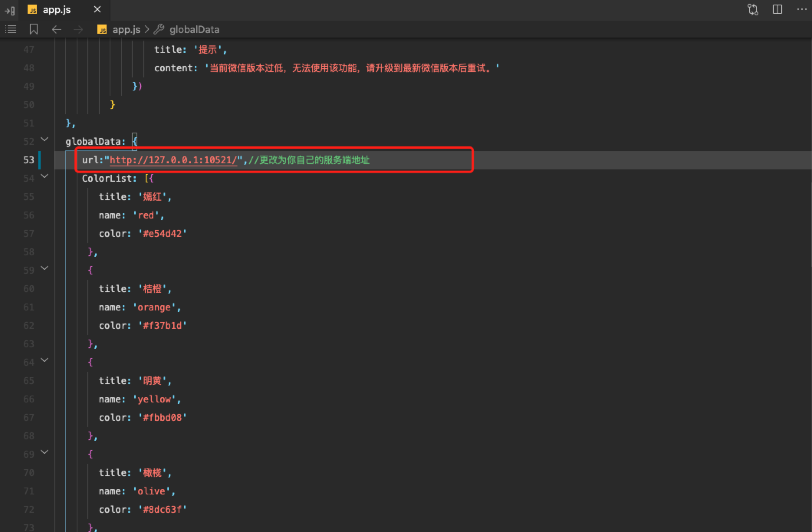812x532 pixels.
Task: Click line number 53 in the gutter
Action: pos(29,160)
